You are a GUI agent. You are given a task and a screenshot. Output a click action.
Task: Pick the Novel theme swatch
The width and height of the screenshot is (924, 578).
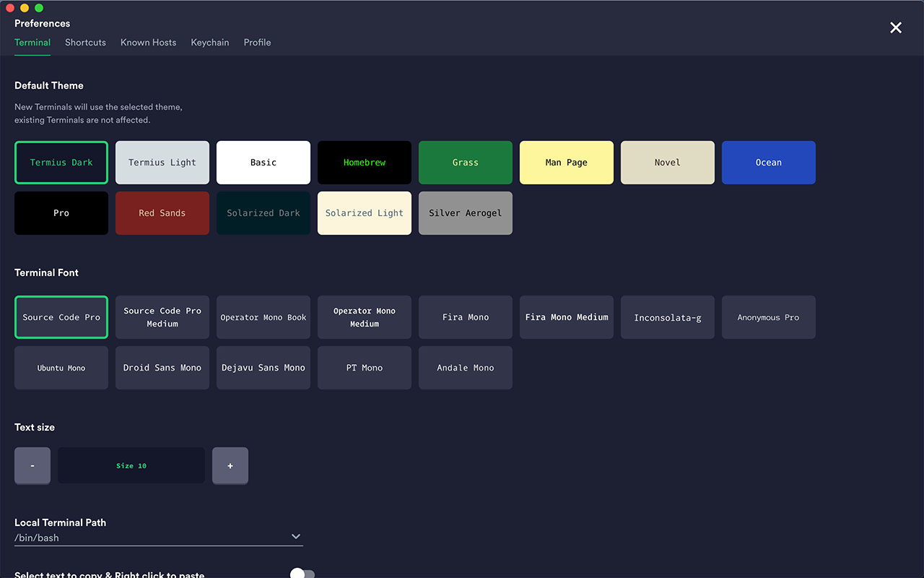coord(668,163)
